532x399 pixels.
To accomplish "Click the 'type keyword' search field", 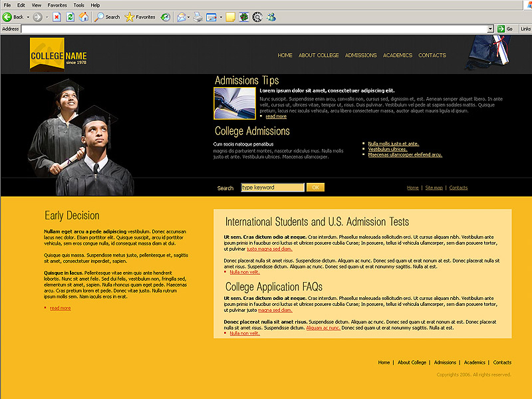I will pos(272,188).
